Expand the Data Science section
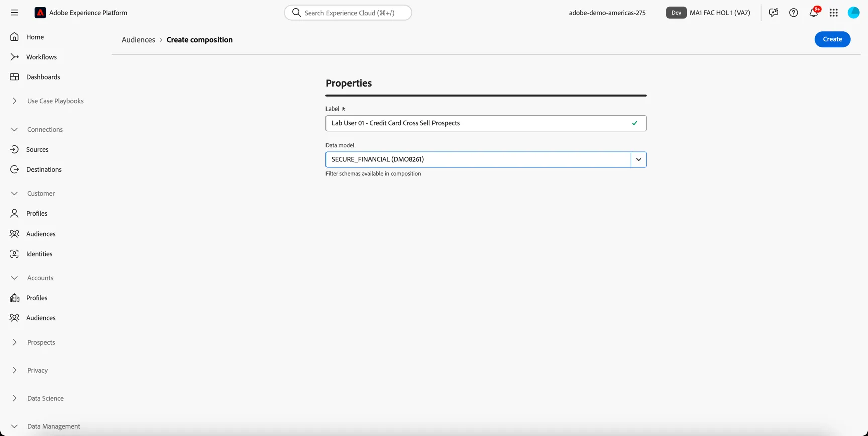Image resolution: width=868 pixels, height=436 pixels. click(14, 398)
